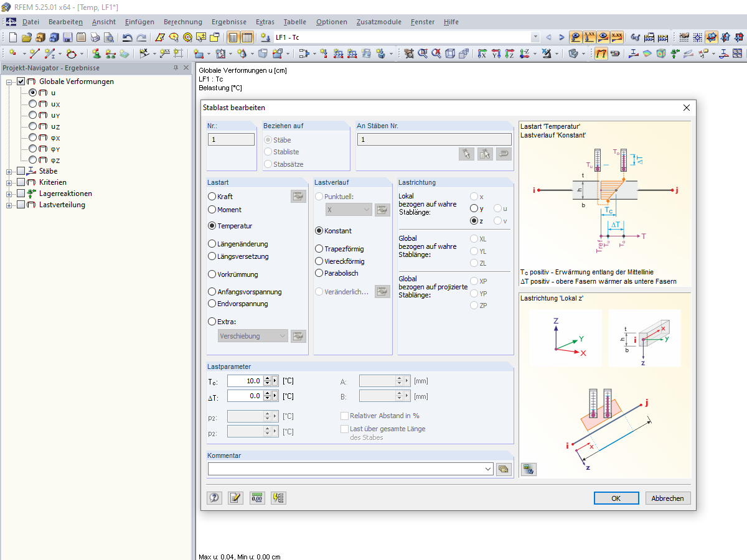This screenshot has width=747, height=560.
Task: Click the help icon in dialog footer
Action: tap(215, 498)
